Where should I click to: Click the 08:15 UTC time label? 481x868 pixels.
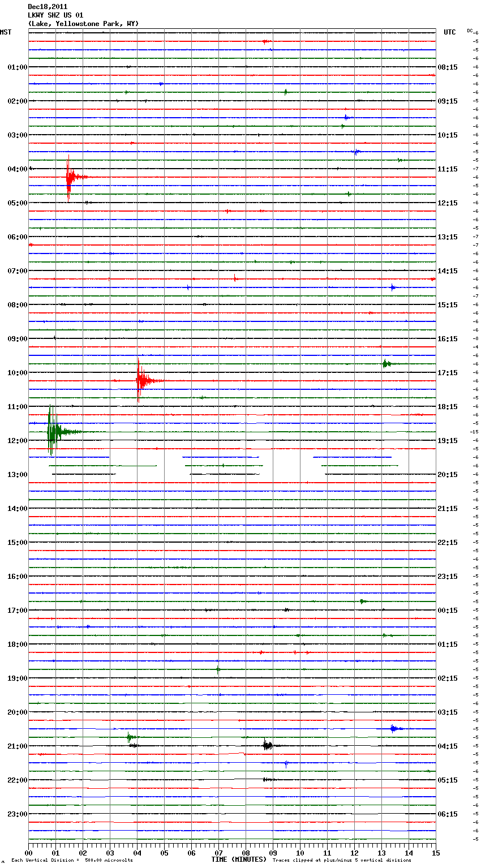click(448, 67)
